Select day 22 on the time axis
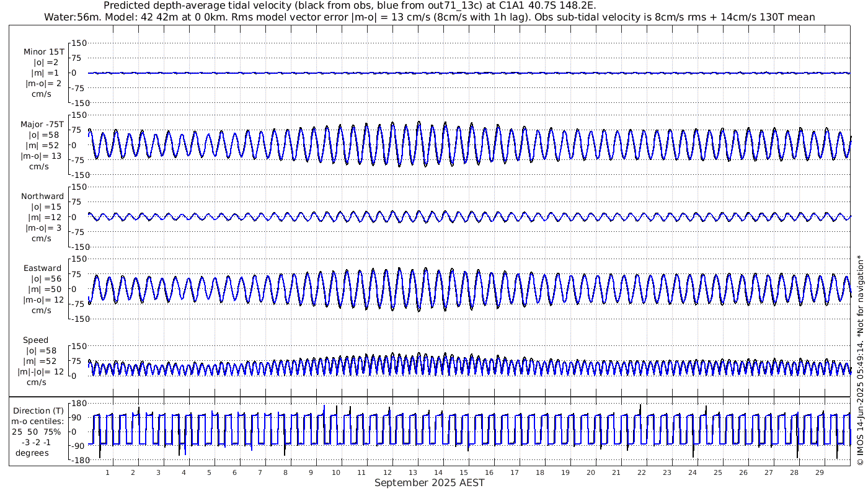The image size is (868, 496). [x=641, y=472]
